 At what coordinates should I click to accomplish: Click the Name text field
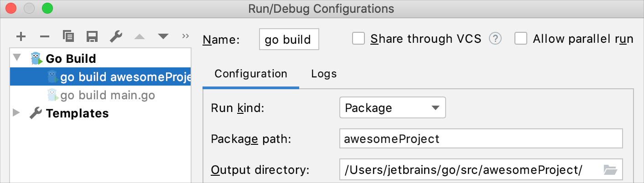coord(289,40)
